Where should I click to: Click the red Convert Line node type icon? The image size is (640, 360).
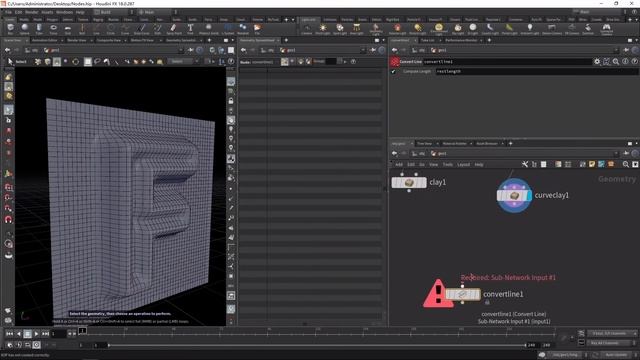coord(394,62)
